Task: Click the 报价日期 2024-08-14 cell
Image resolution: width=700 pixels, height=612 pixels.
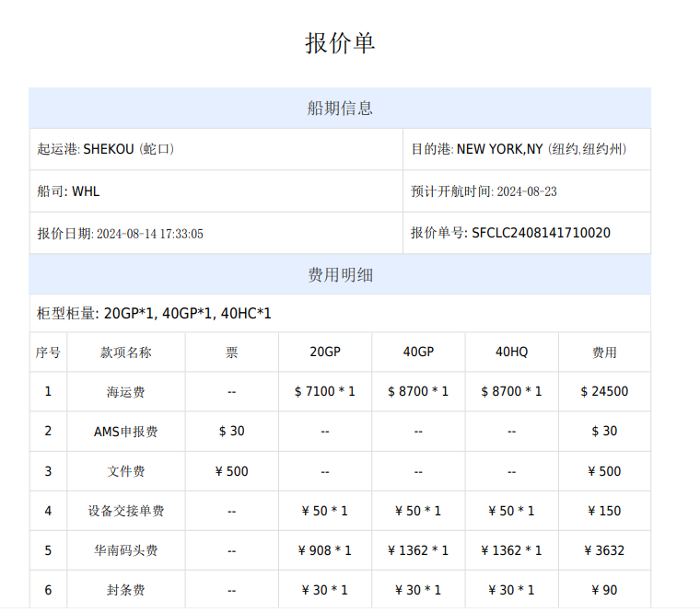Action: (120, 234)
